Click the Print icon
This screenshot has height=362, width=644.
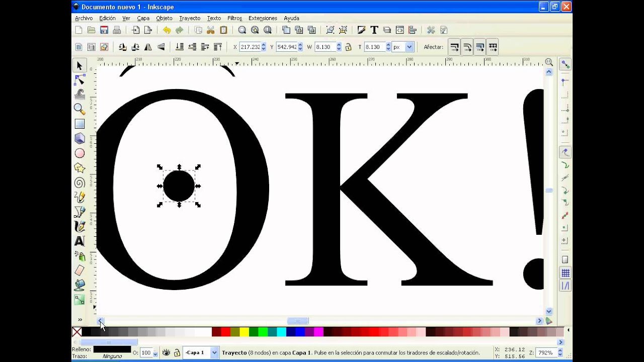[x=117, y=30]
